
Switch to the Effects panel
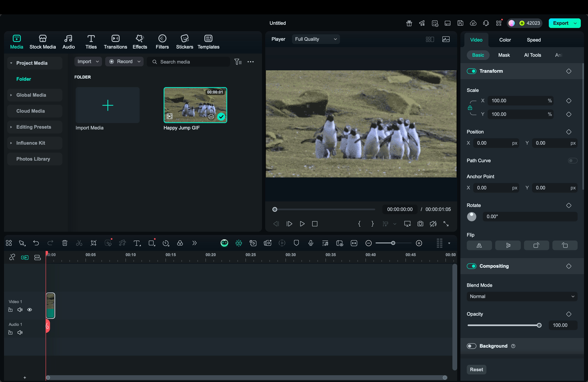click(139, 42)
